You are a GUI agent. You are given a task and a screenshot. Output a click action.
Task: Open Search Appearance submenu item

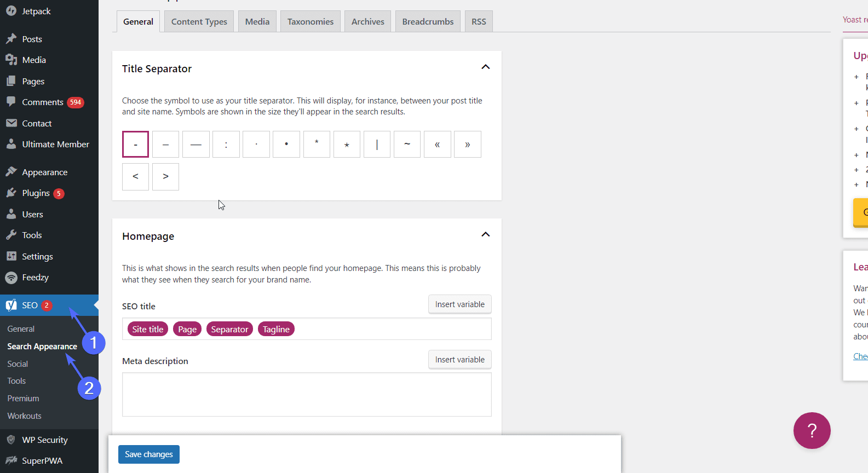[x=42, y=347]
